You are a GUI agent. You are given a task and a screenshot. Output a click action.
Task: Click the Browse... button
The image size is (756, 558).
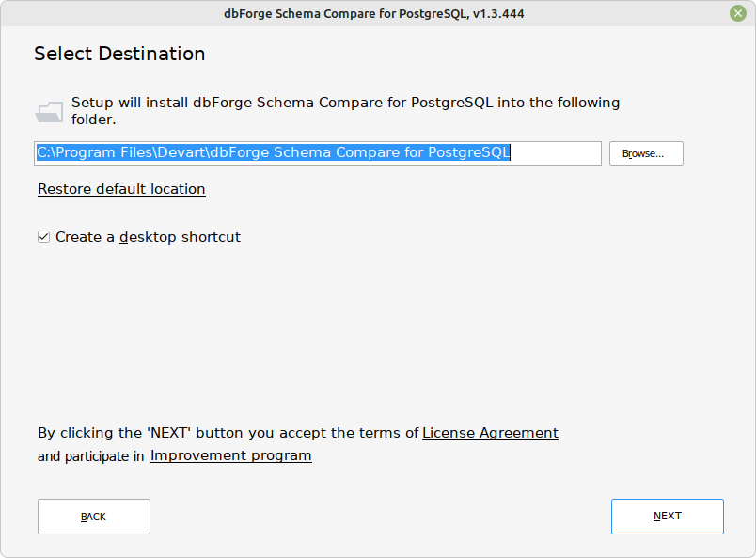[646, 153]
